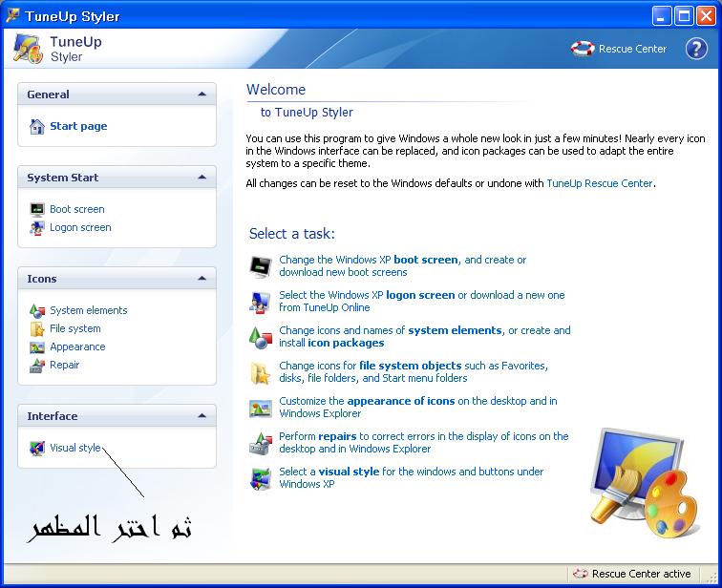Image resolution: width=722 pixels, height=588 pixels.
Task: Maximize the TuneUp Styler window
Action: pyautogui.click(x=684, y=16)
